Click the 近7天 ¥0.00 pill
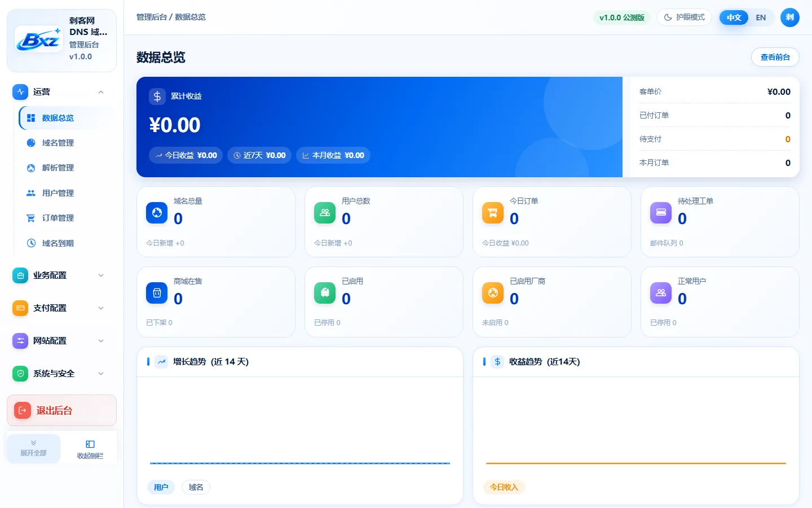The image size is (812, 508). click(x=259, y=155)
